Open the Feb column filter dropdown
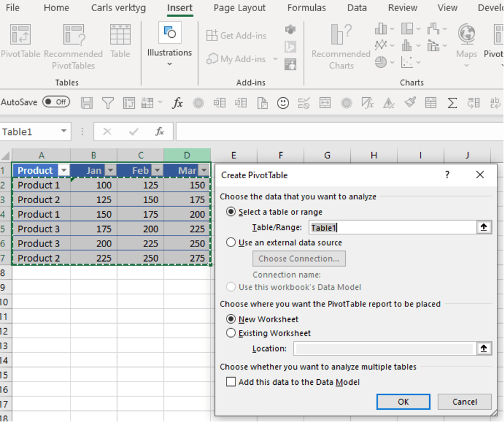Viewport: 504px width, 422px height. point(157,170)
